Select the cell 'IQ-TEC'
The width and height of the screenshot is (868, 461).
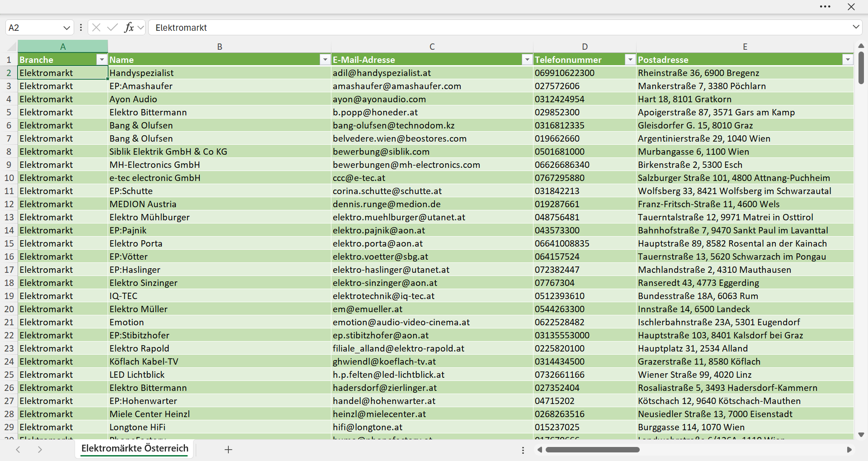220,296
